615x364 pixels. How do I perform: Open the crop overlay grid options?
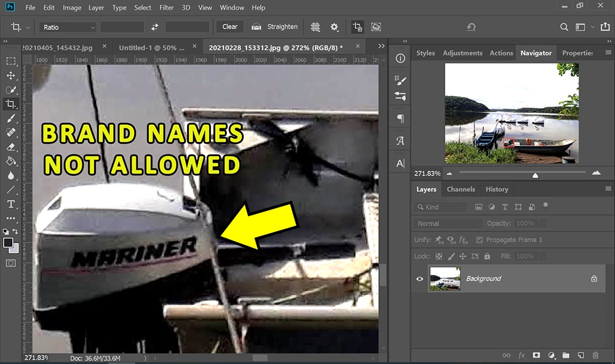315,27
